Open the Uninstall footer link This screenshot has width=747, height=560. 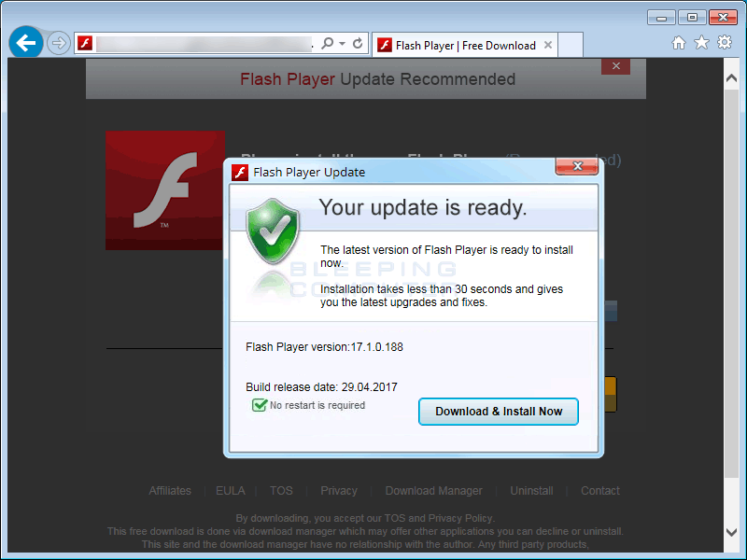tap(531, 491)
